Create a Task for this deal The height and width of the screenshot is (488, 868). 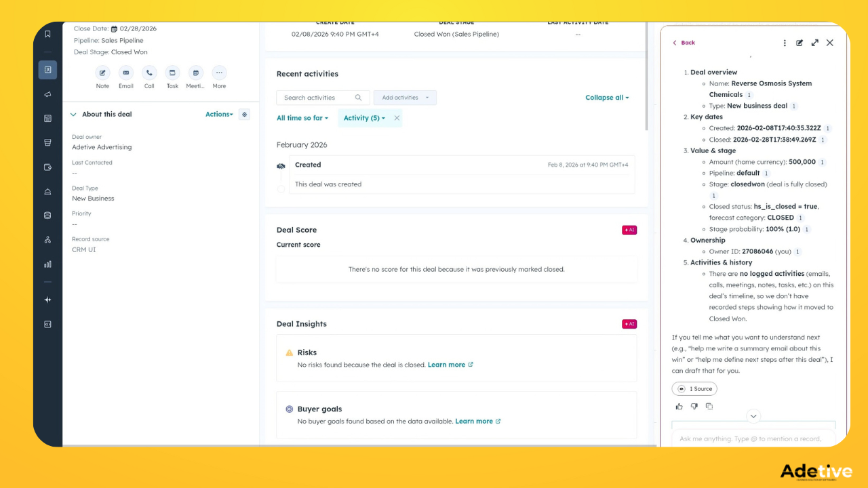[x=172, y=73]
